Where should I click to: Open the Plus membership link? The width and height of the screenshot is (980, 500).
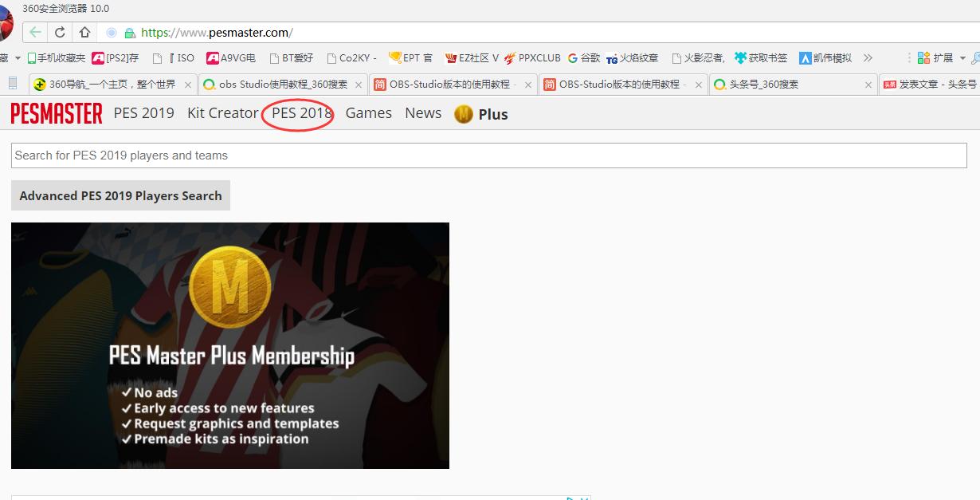[x=493, y=114]
